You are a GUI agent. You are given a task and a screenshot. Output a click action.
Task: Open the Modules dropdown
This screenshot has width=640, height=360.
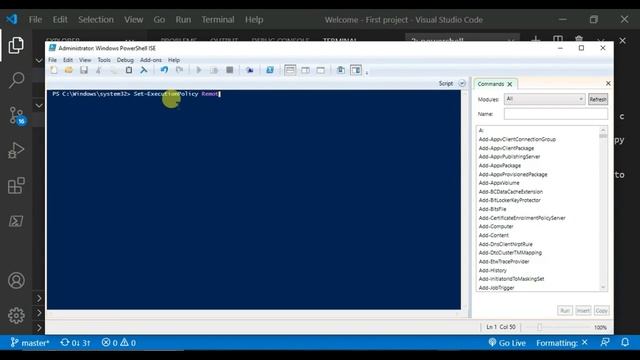(544, 99)
